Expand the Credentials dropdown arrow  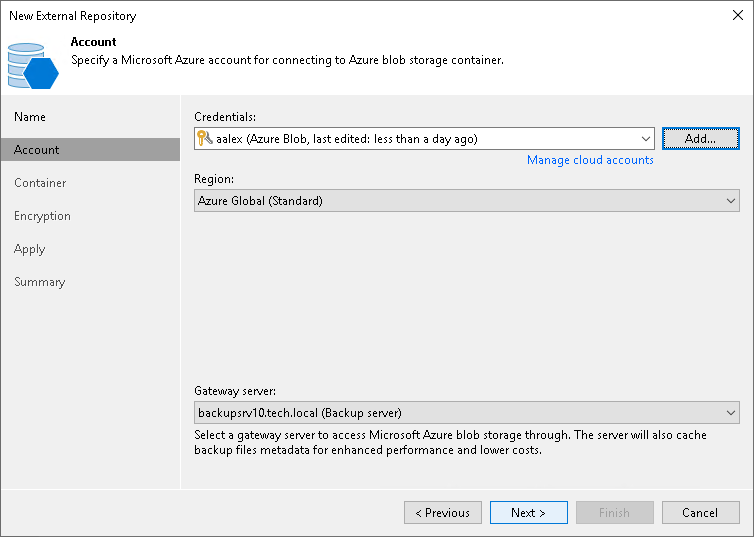click(x=645, y=139)
